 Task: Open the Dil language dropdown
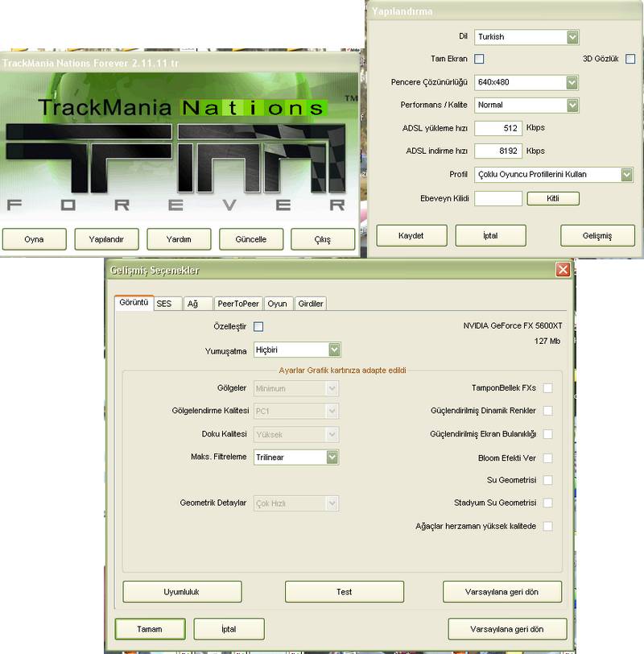click(526, 37)
